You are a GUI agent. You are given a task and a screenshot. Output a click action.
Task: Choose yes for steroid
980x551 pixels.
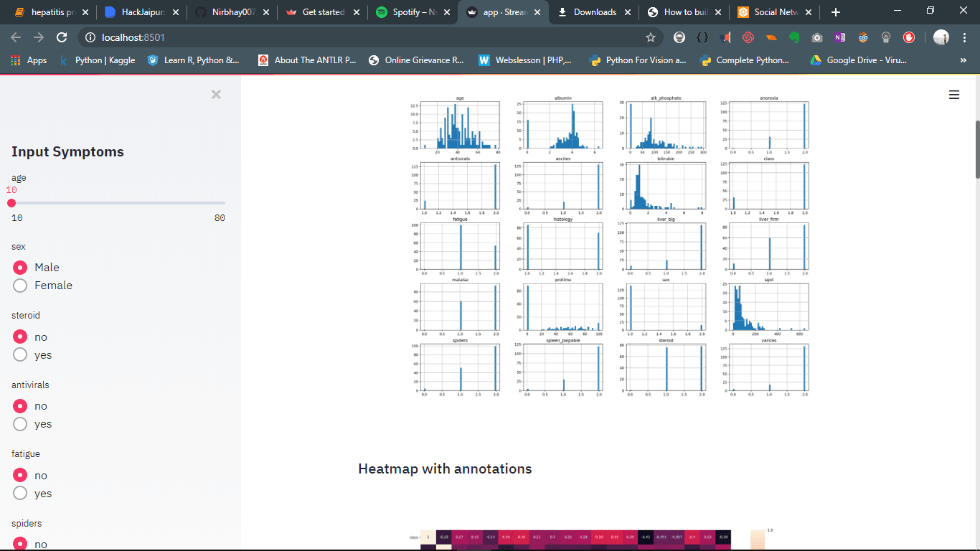(33, 354)
